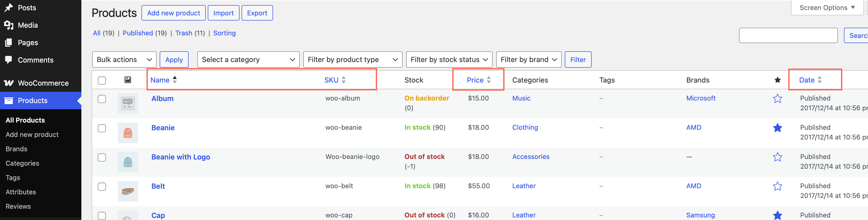Click the Add new product button
The height and width of the screenshot is (220, 868).
[173, 13]
